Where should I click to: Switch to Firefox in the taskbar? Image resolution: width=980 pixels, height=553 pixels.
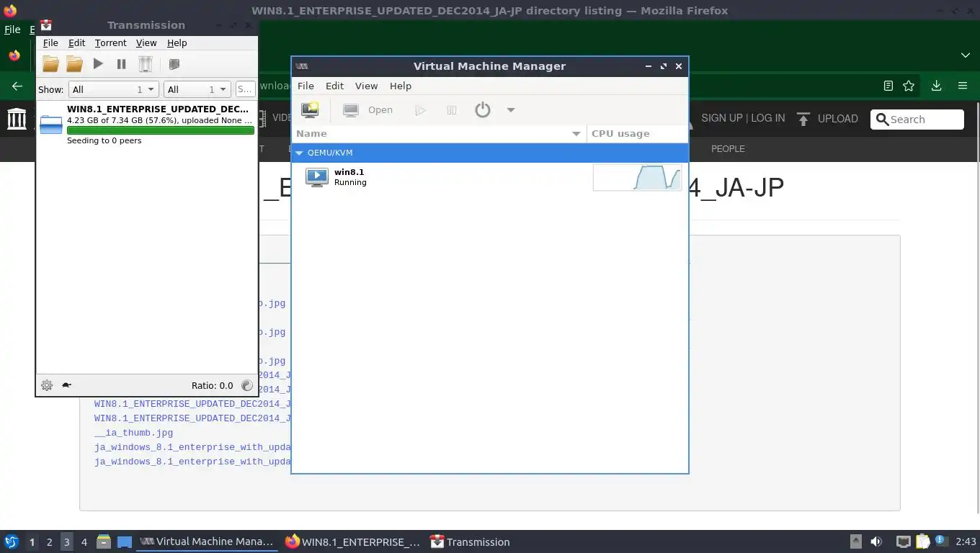pos(353,541)
